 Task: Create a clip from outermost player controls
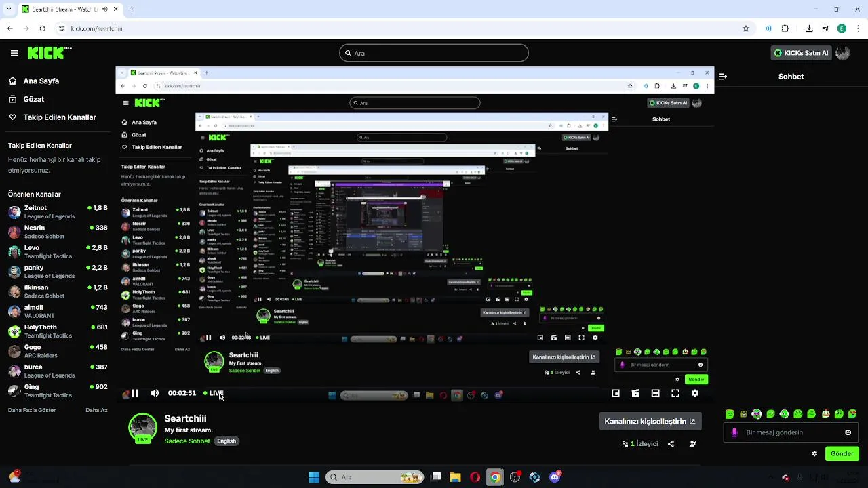pyautogui.click(x=635, y=393)
